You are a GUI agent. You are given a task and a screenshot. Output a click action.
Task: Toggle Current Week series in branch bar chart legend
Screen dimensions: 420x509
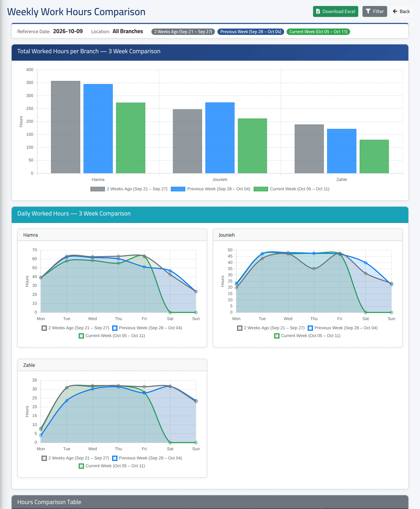(x=291, y=189)
